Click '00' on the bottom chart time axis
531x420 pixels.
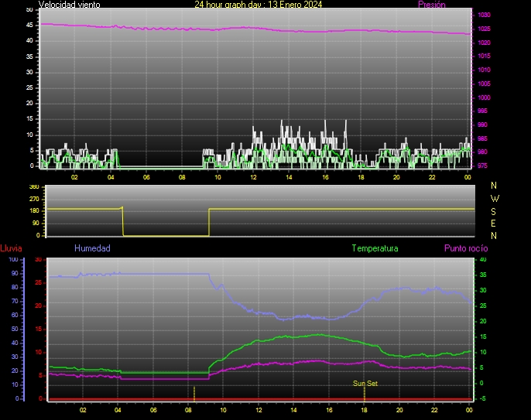[469, 410]
